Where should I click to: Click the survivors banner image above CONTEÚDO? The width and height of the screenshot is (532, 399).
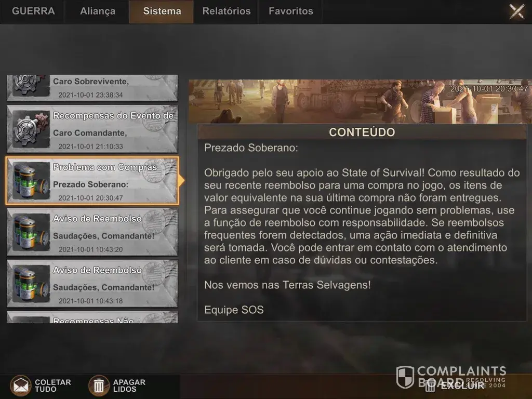click(x=360, y=101)
